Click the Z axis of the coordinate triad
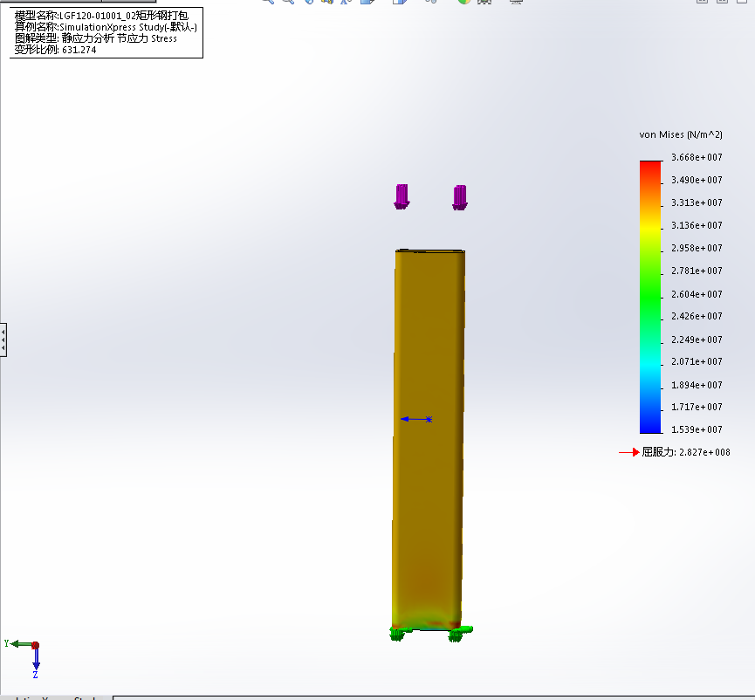755x700 pixels. click(x=36, y=663)
